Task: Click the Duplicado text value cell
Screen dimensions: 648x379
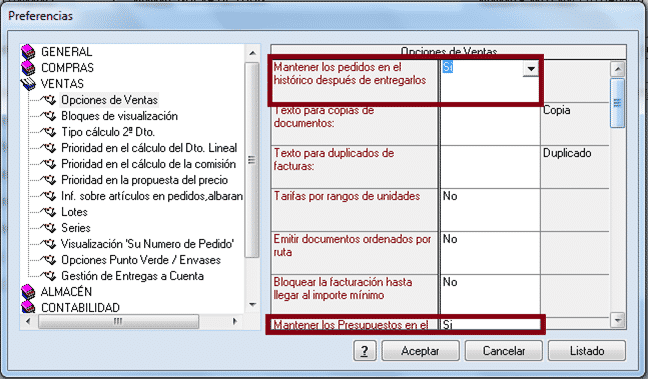Action: (575, 167)
